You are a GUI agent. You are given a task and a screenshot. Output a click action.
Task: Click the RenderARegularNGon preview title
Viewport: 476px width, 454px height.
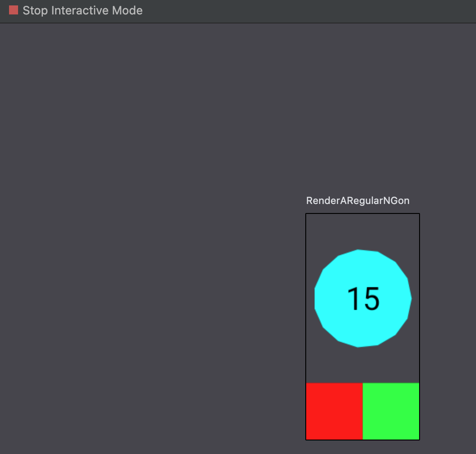pyautogui.click(x=358, y=201)
